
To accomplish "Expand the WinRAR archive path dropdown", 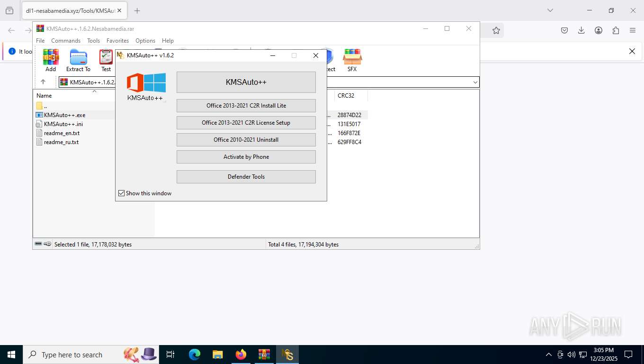I will click(475, 82).
